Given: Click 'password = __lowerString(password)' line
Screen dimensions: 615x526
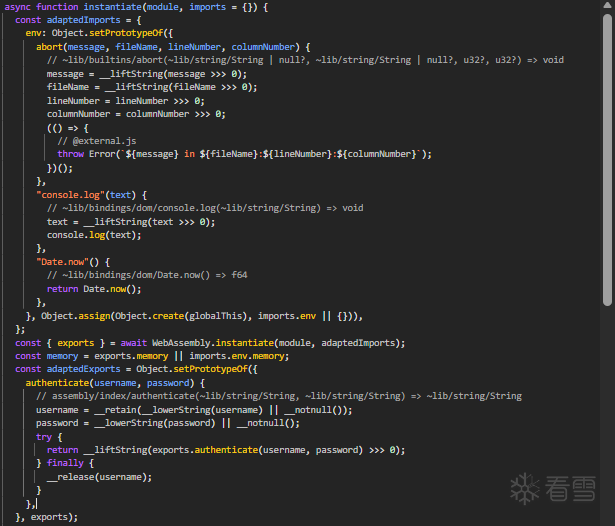Looking at the screenshot, I should (168, 423).
